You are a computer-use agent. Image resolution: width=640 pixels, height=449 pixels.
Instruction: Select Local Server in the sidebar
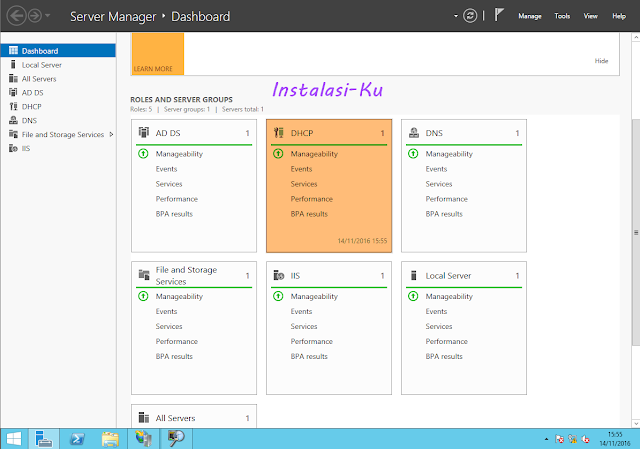pos(58,65)
